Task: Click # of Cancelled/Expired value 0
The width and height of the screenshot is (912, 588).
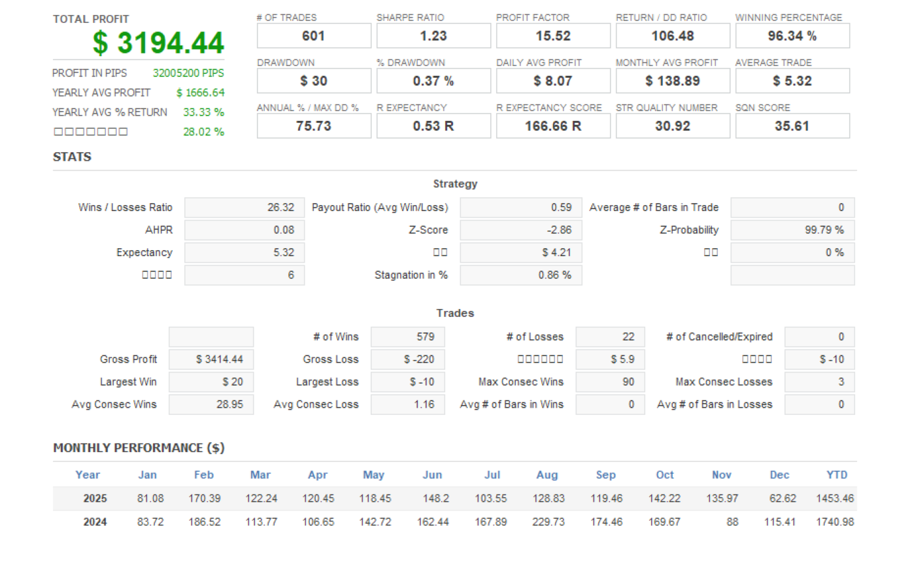Action: (820, 337)
